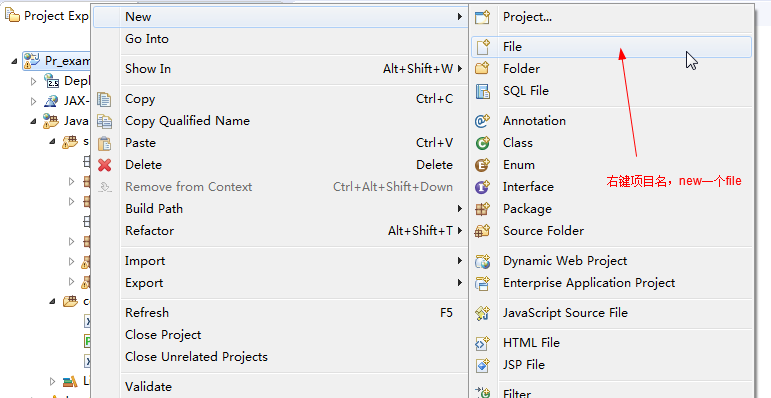Click the Pr_exam project icon
Image resolution: width=771 pixels, height=398 pixels.
point(32,61)
